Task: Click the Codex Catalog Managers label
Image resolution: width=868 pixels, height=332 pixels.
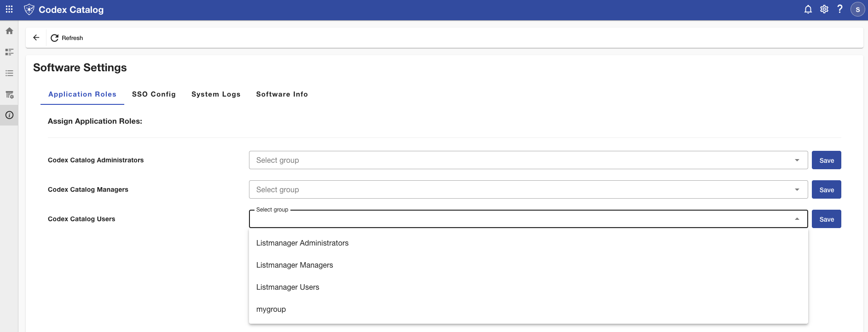Action: point(88,189)
